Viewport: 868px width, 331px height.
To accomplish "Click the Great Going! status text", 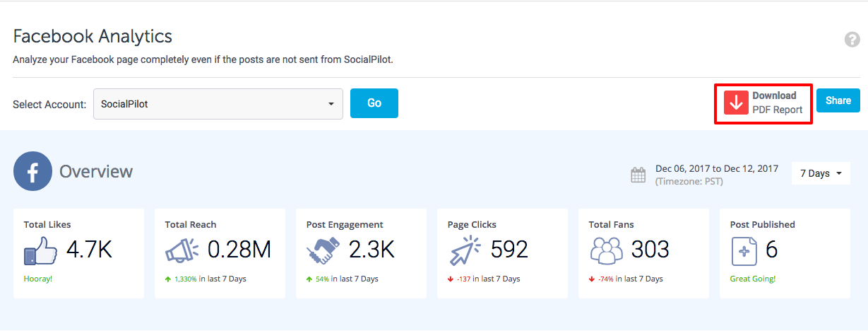I will (x=753, y=279).
